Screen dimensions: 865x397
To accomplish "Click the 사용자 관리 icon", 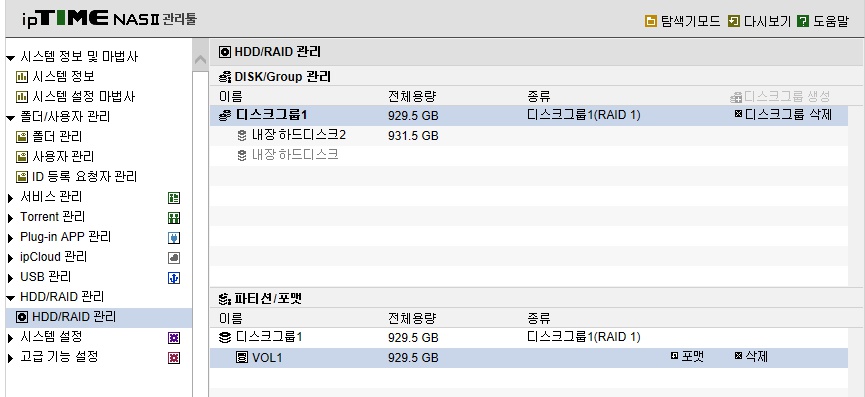I will pos(22,157).
